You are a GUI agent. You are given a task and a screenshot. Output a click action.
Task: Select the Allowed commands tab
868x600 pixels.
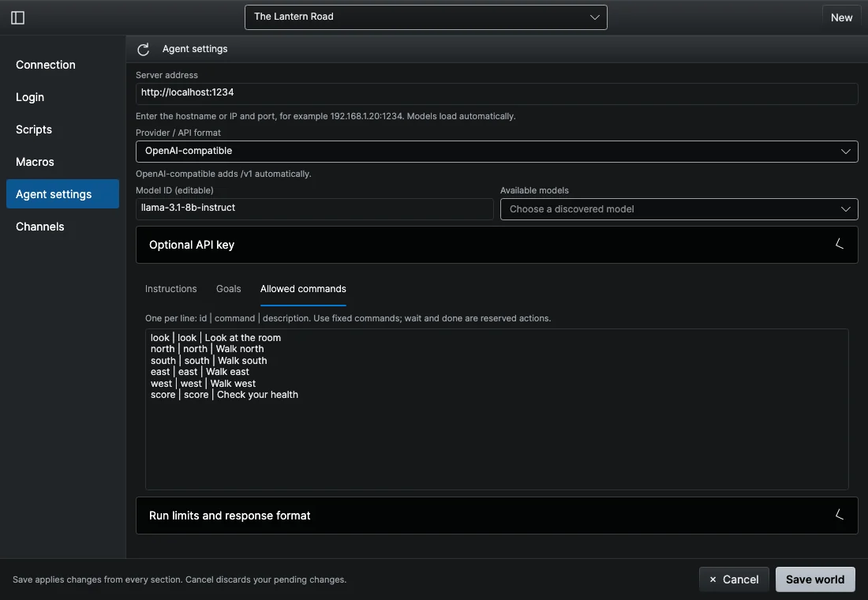[303, 289]
